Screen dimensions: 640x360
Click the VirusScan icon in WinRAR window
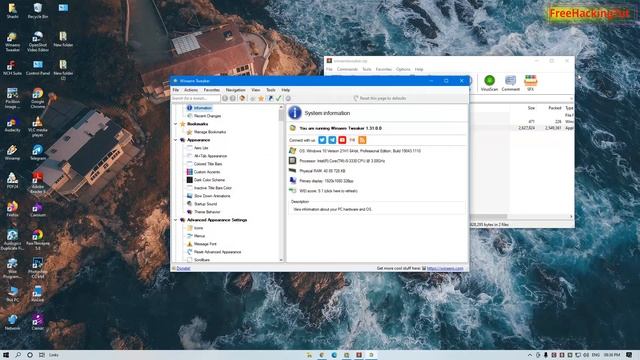(489, 83)
